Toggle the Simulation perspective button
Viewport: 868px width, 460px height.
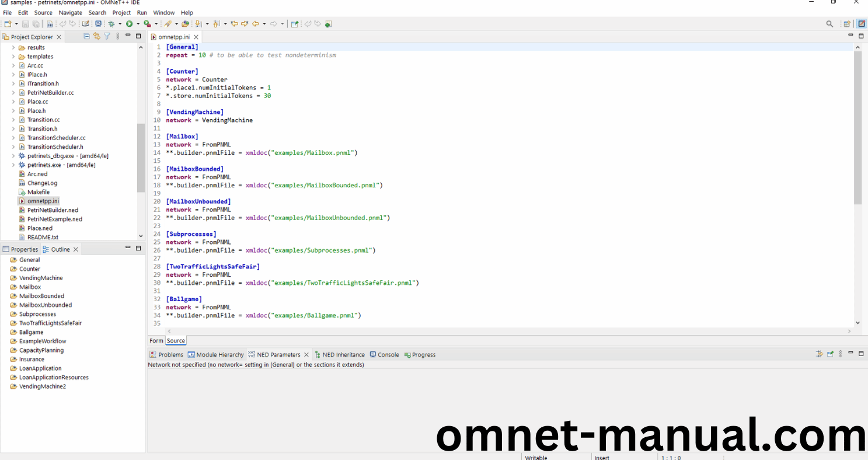pyautogui.click(x=861, y=24)
